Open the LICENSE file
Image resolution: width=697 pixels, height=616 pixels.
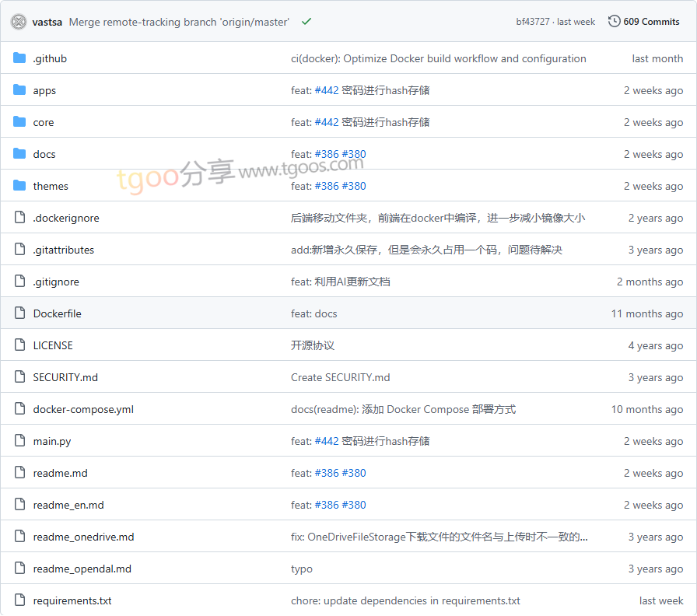[53, 345]
